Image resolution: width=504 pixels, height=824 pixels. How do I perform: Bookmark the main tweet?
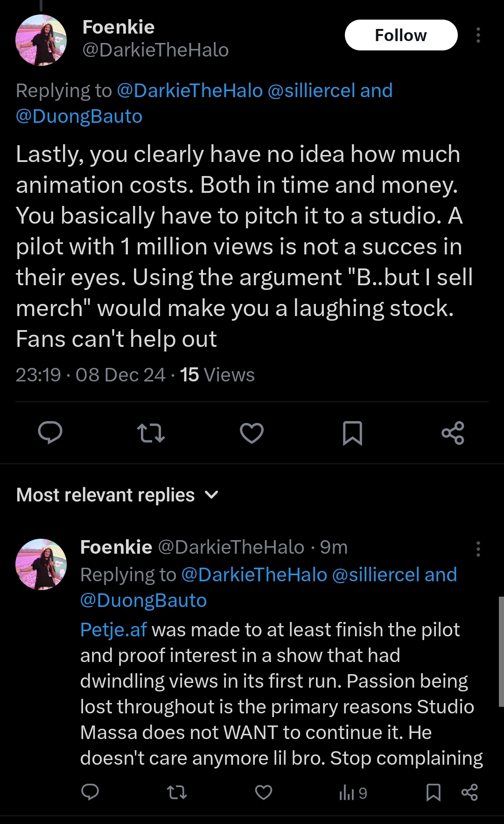pos(352,433)
